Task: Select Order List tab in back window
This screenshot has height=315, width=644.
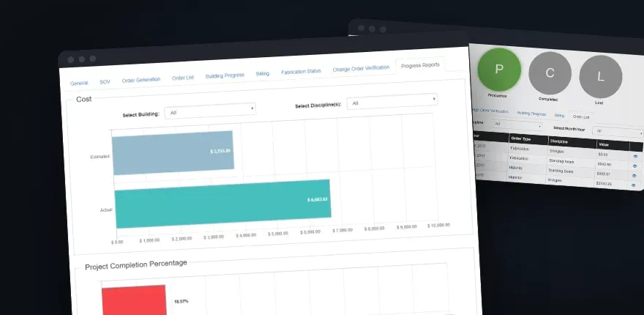Action: point(581,117)
